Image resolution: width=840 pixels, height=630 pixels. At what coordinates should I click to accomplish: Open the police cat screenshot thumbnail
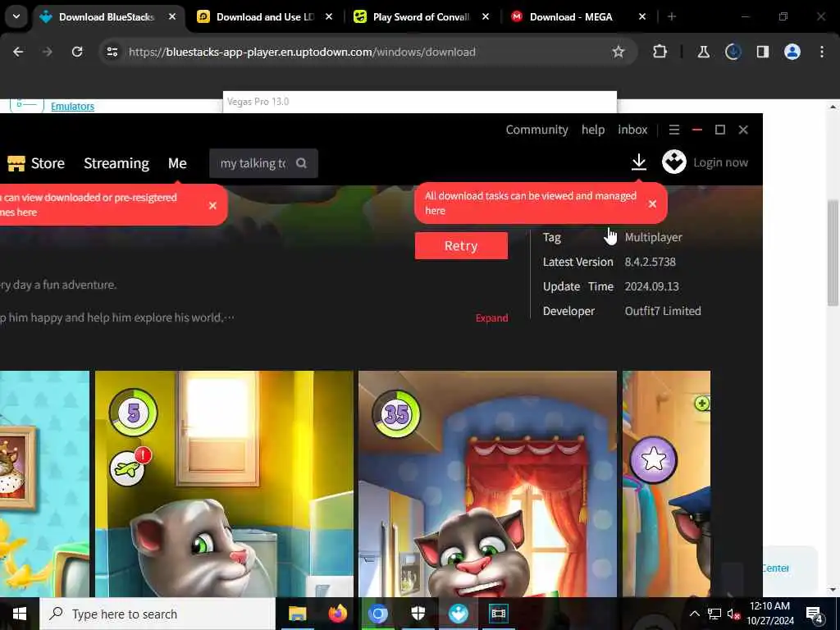click(x=666, y=484)
